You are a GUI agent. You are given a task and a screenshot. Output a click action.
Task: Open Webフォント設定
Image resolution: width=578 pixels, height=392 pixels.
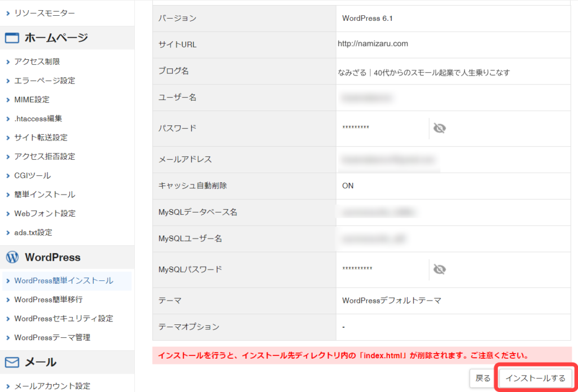[45, 213]
